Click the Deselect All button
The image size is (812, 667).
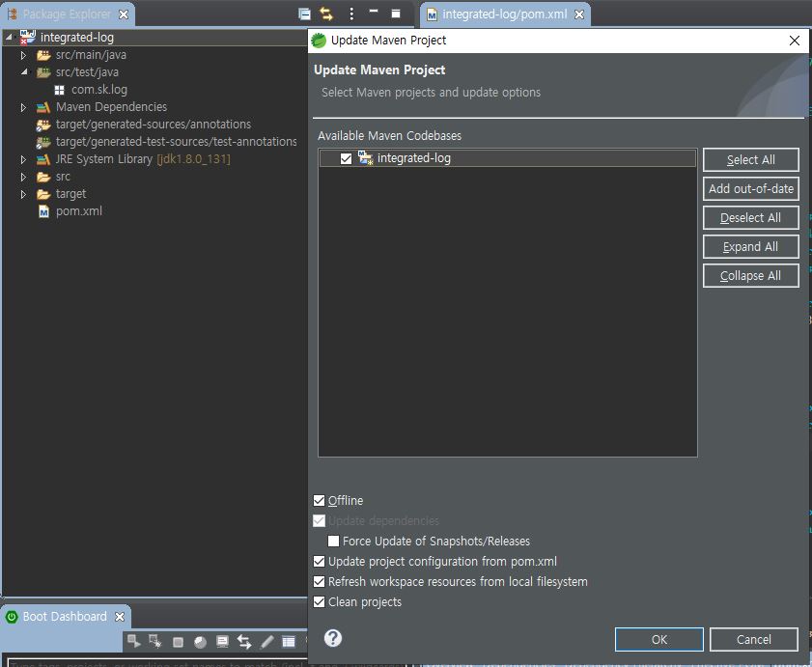(x=750, y=218)
